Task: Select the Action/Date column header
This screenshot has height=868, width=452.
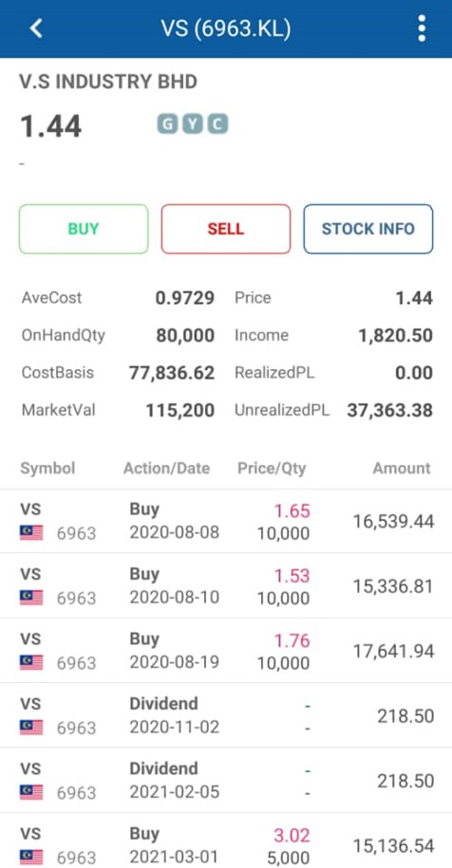Action: [x=166, y=469]
